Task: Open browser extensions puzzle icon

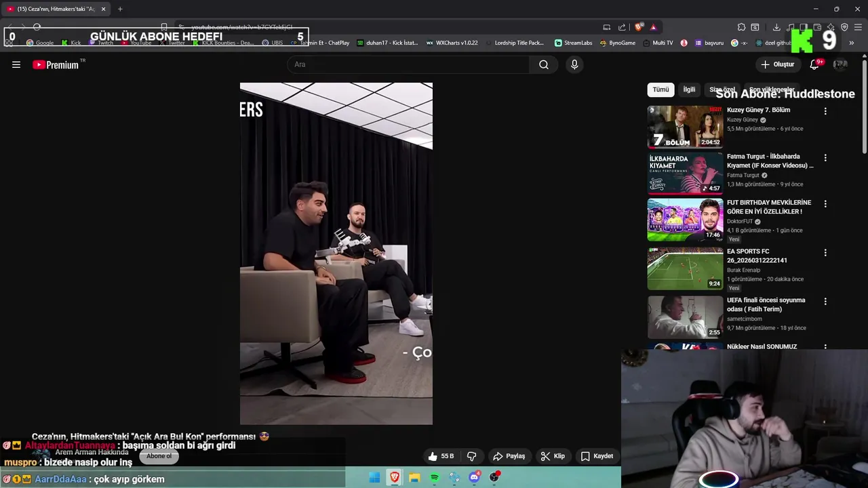Action: pyautogui.click(x=741, y=27)
